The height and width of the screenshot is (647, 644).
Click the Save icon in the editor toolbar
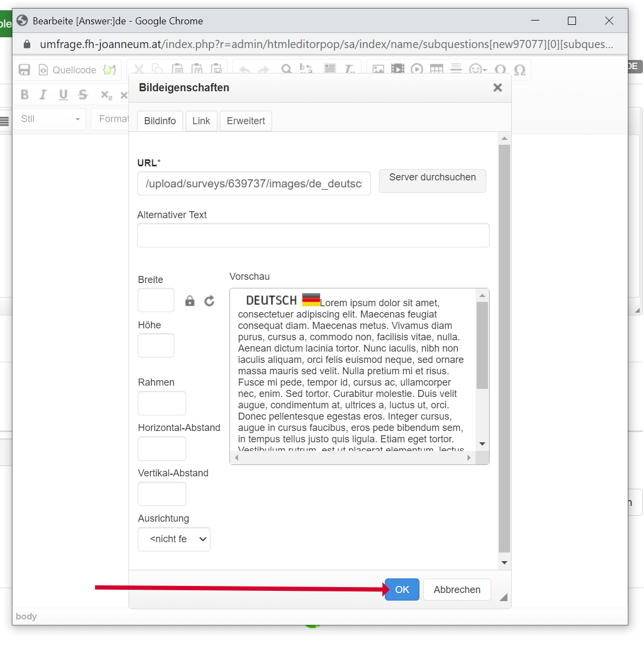pos(24,70)
